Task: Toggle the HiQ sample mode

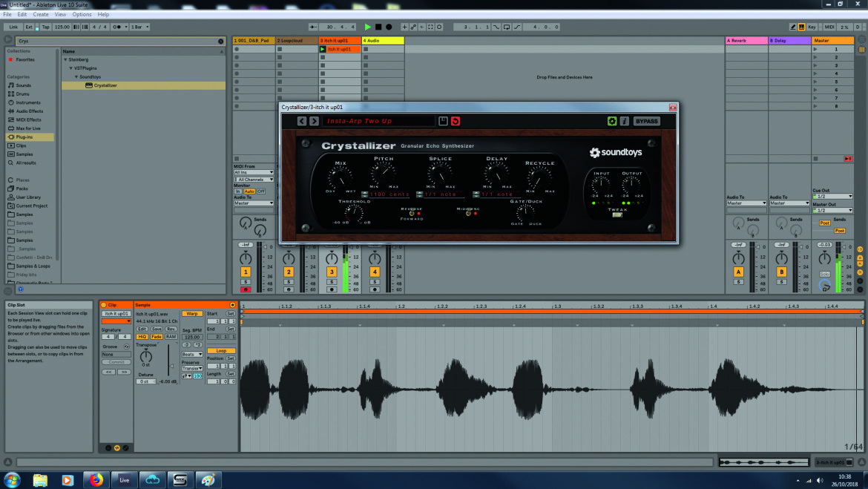Action: (x=142, y=337)
